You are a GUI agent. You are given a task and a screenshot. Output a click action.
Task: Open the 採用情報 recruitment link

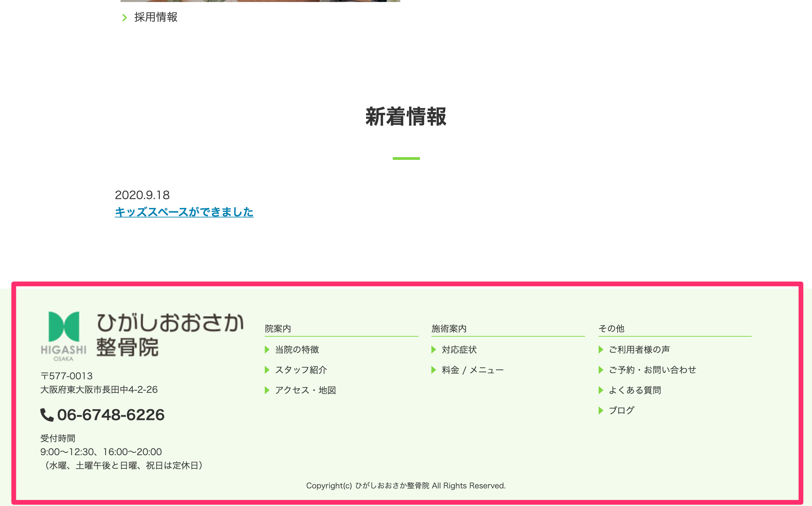(156, 17)
